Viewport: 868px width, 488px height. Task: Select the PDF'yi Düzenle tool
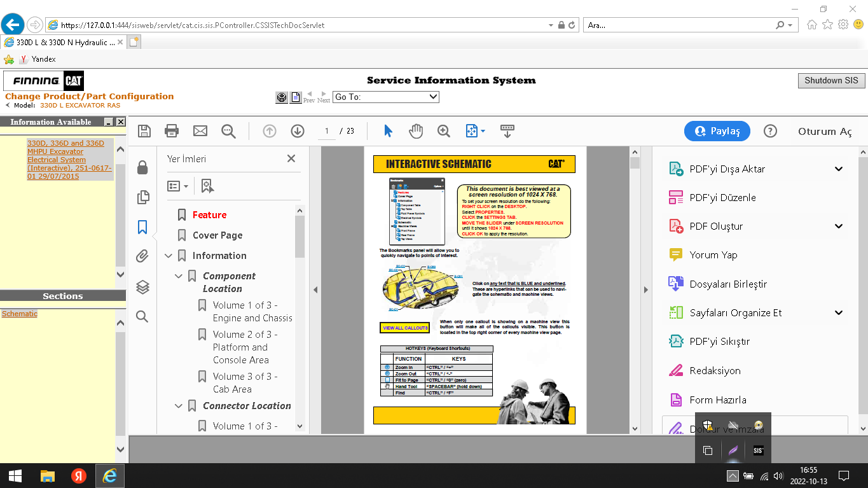point(722,198)
